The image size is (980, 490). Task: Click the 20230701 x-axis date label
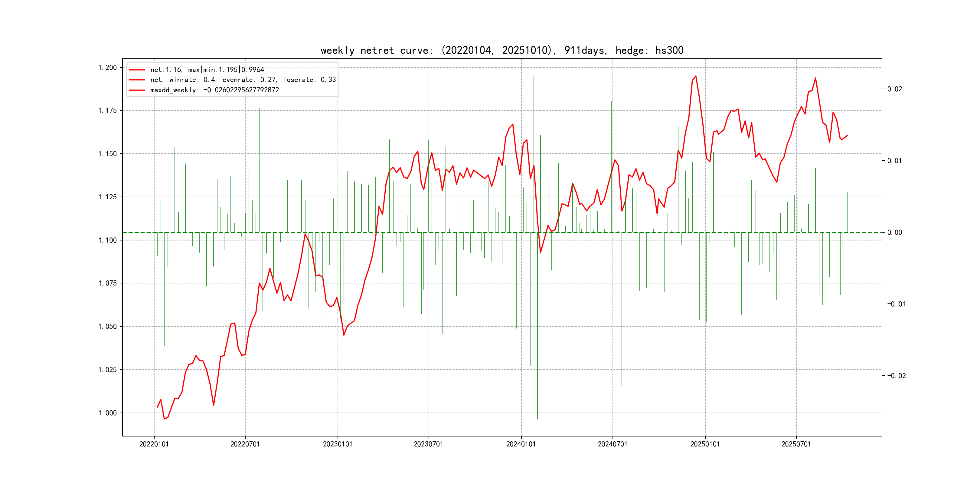[x=428, y=444]
